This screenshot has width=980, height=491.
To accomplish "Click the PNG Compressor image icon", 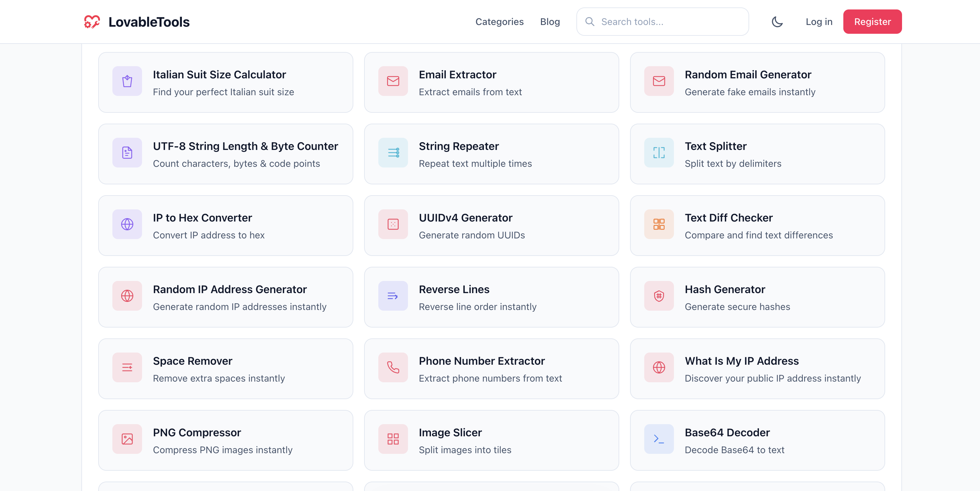I will pos(127,439).
